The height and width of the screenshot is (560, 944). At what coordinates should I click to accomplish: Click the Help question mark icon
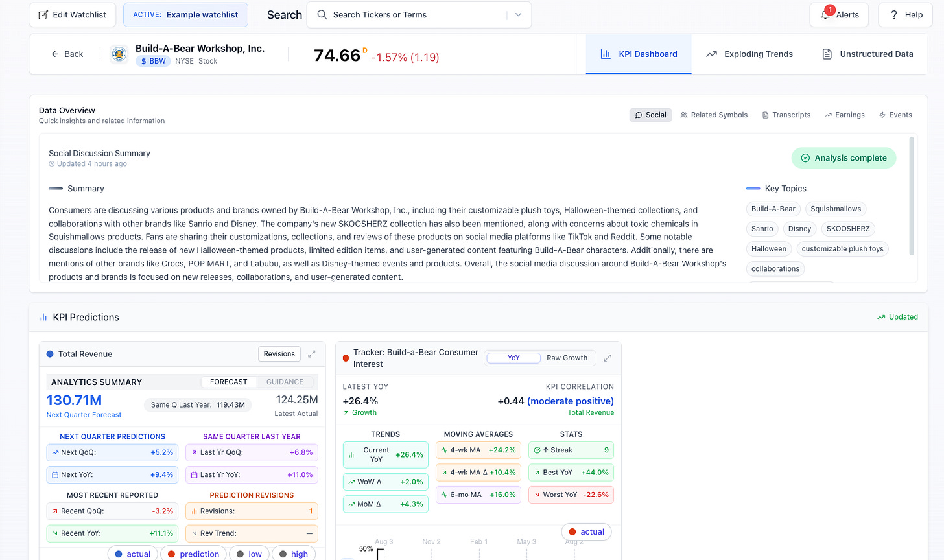click(x=894, y=15)
